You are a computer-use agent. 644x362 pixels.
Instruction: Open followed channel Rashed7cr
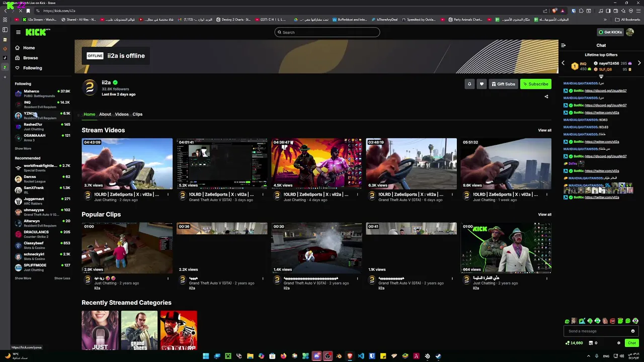[x=43, y=127]
